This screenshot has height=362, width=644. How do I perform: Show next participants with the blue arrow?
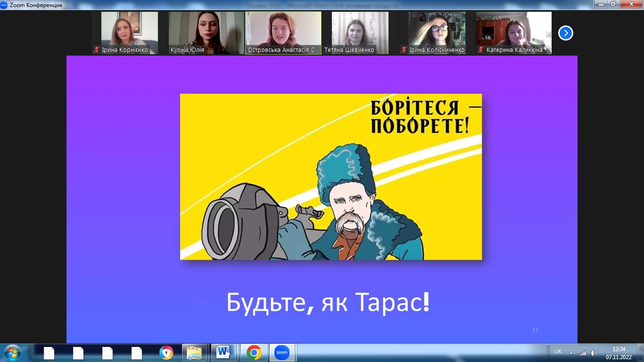(565, 33)
